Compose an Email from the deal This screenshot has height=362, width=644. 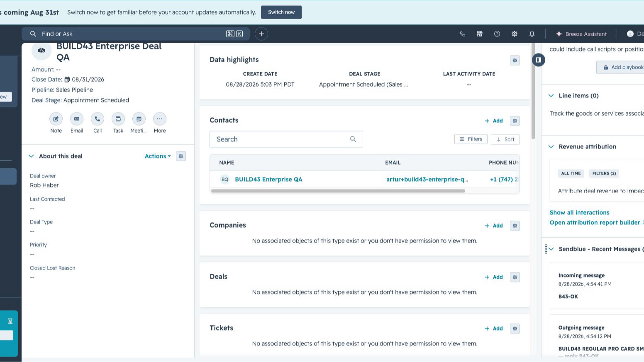(x=77, y=119)
